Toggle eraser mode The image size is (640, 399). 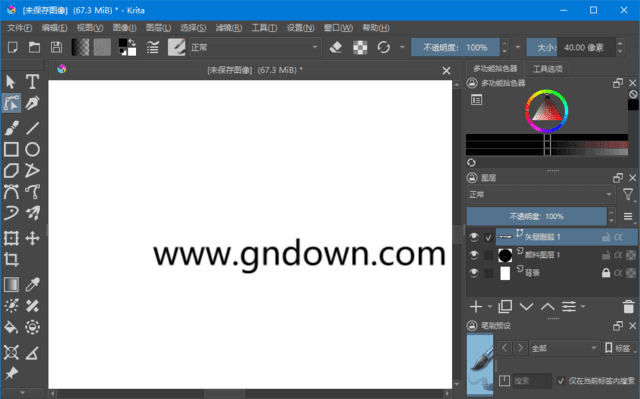pos(336,47)
